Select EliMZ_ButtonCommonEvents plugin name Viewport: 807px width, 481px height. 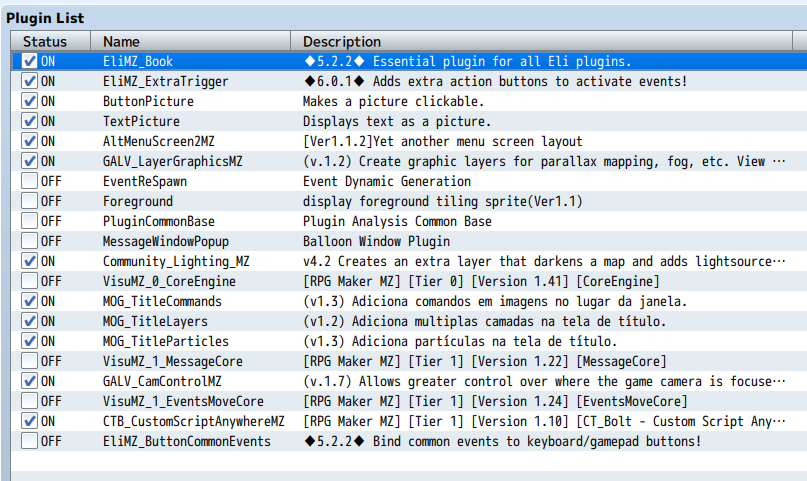click(186, 442)
